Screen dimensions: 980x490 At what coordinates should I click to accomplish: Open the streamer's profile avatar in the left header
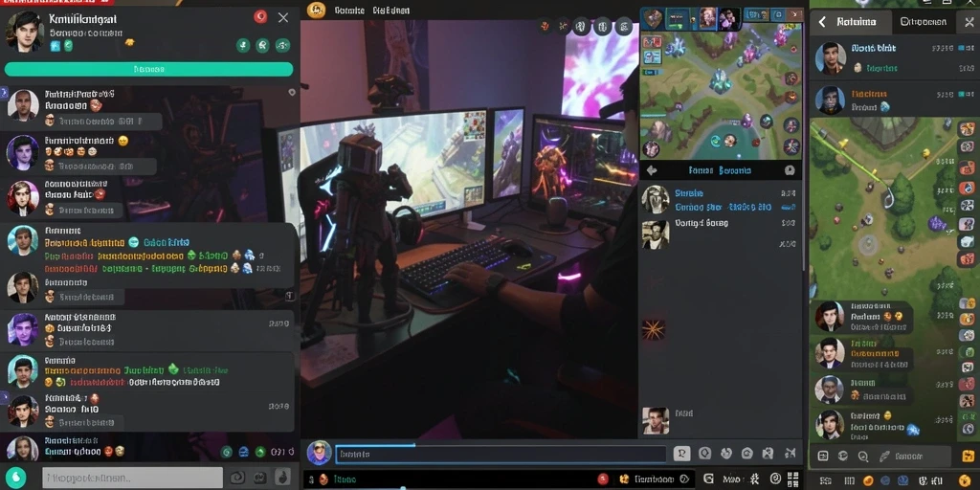(24, 31)
